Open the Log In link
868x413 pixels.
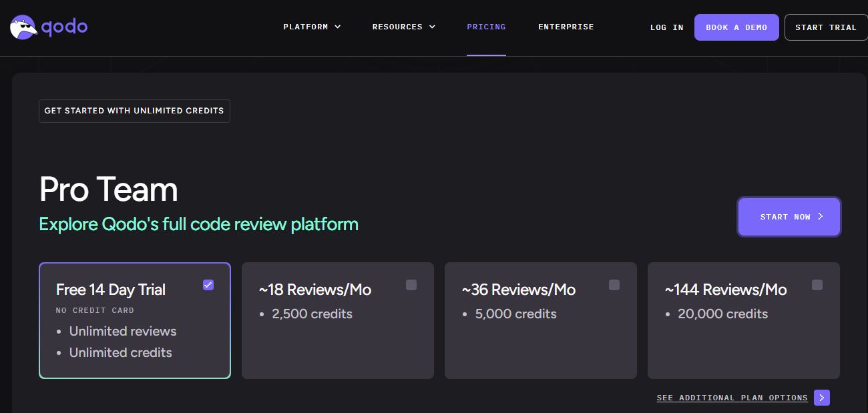(x=667, y=27)
